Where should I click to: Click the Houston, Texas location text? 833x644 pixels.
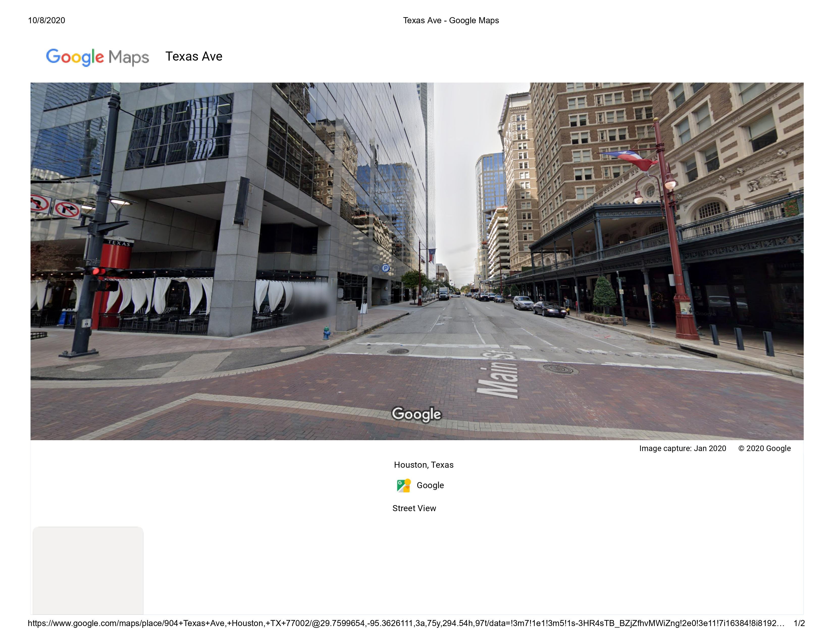423,465
